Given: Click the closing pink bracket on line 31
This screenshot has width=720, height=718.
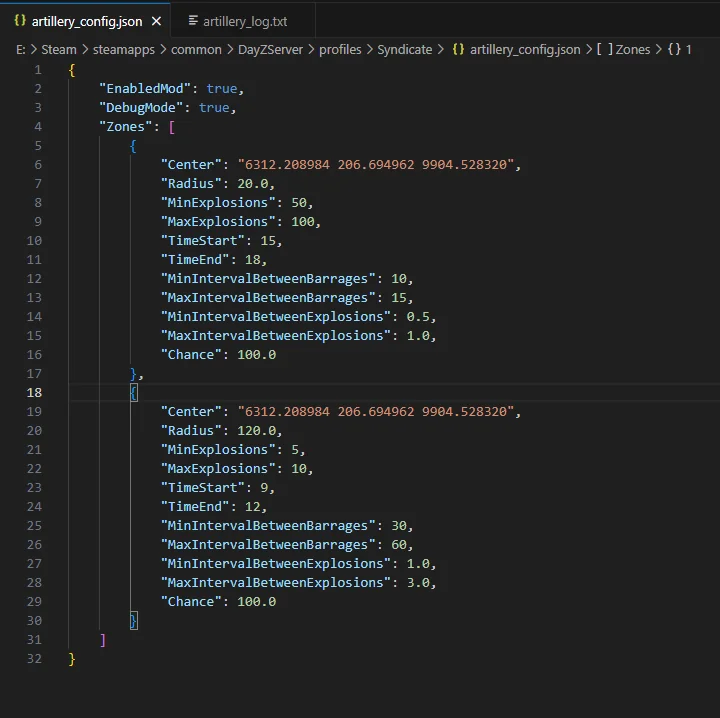Looking at the screenshot, I should tap(103, 640).
